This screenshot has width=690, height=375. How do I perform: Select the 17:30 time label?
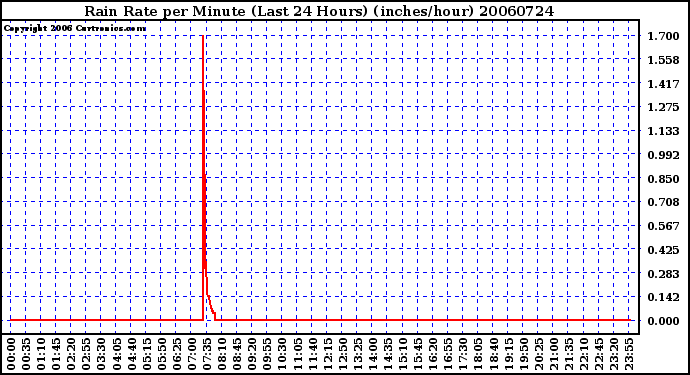[x=463, y=355]
